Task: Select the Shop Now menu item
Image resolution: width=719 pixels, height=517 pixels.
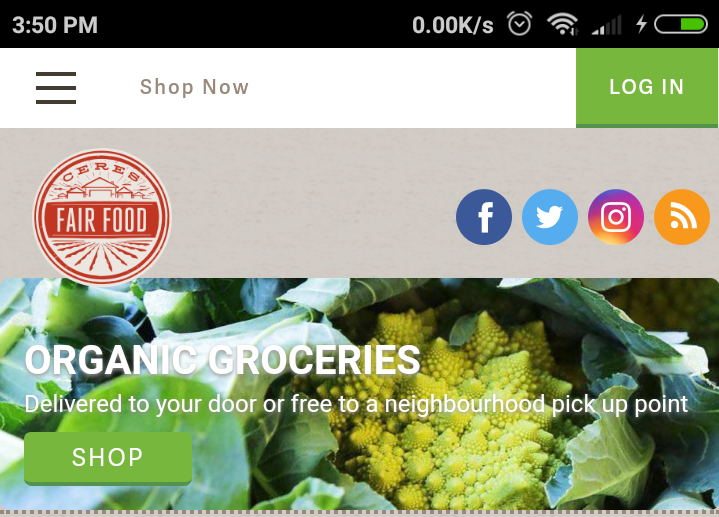Action: [194, 87]
